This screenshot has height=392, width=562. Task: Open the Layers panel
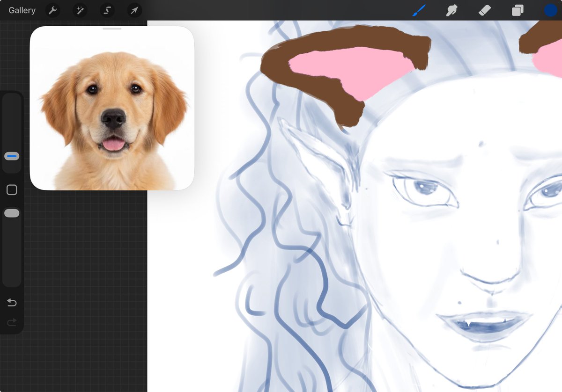518,10
